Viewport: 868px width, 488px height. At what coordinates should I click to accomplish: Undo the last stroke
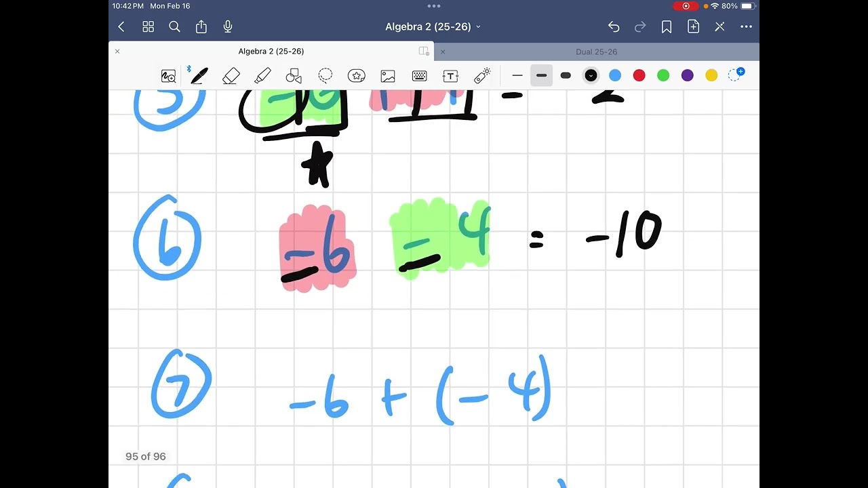(614, 27)
